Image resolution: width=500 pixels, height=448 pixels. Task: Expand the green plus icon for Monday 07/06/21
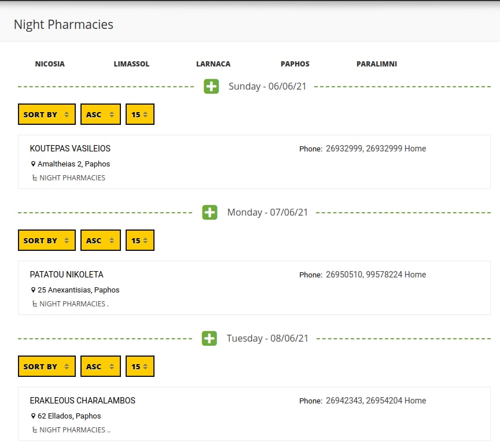click(209, 213)
